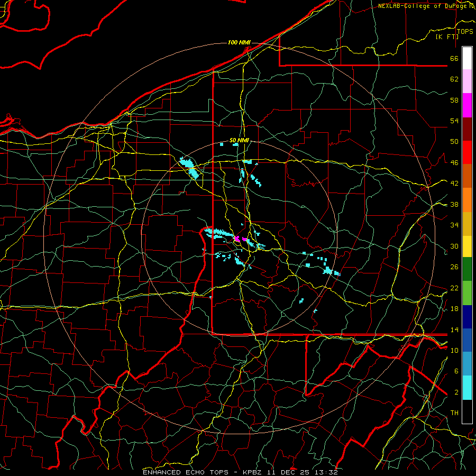Image resolution: width=476 pixels, height=476 pixels.
Task: Click the "100 NMI" range ring label
Action: 239,42
